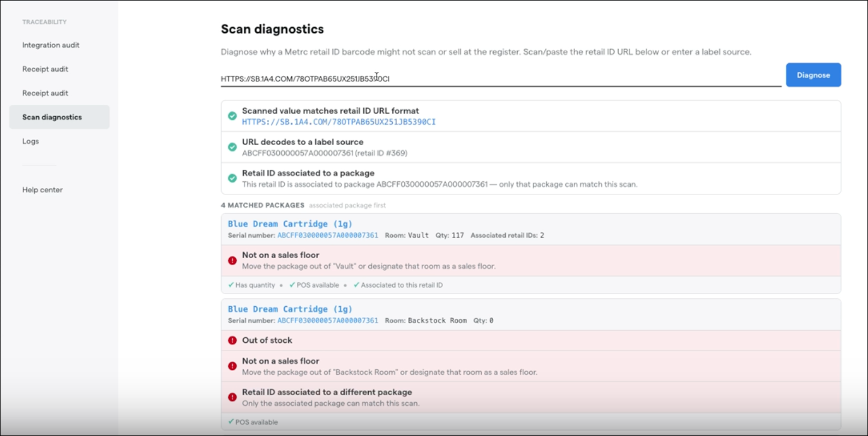868x436 pixels.
Task: Click green check beside Scanned value matches
Action: point(232,116)
